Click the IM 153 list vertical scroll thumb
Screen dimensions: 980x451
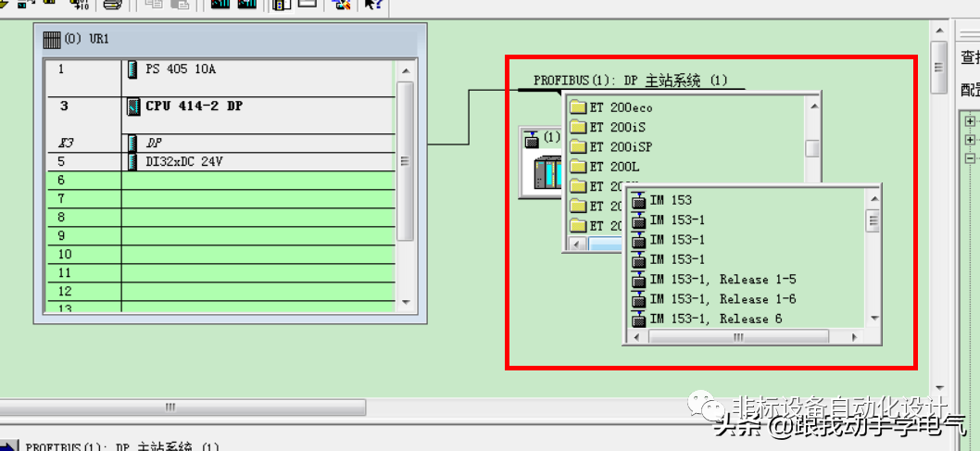click(874, 220)
